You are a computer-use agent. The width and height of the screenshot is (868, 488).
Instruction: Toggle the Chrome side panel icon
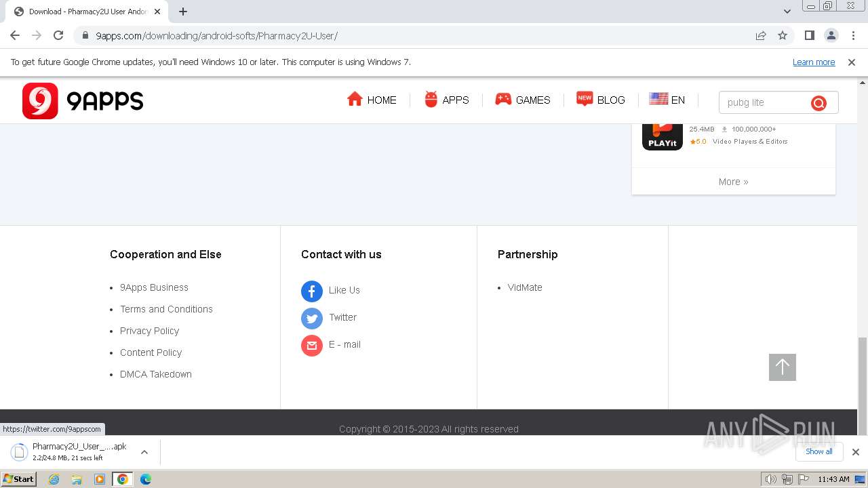click(809, 35)
